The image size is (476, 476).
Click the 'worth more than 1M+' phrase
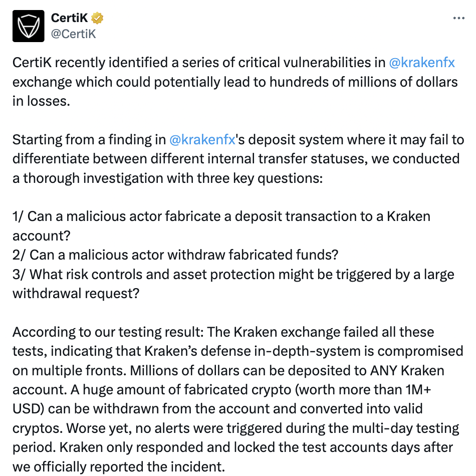point(363,389)
